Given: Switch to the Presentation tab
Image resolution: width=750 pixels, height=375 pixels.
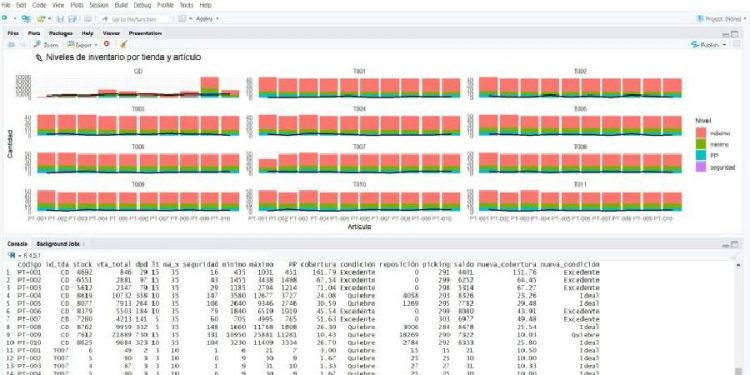Looking at the screenshot, I should click(x=145, y=33).
